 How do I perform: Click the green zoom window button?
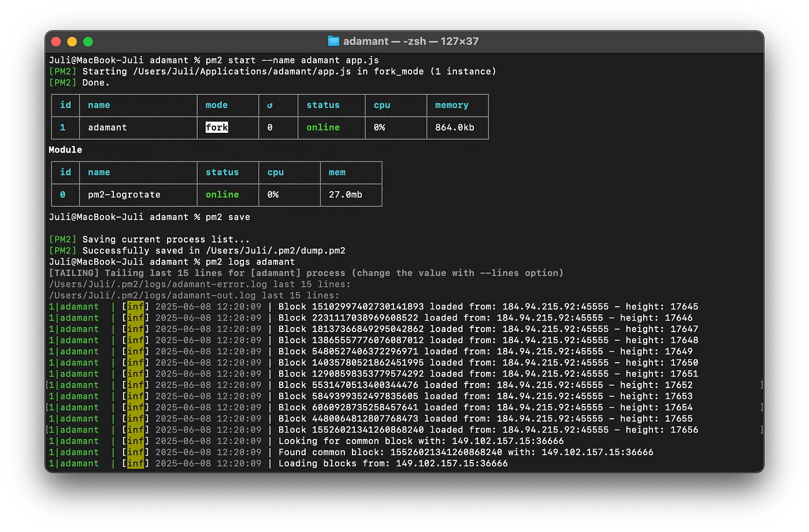coord(88,42)
